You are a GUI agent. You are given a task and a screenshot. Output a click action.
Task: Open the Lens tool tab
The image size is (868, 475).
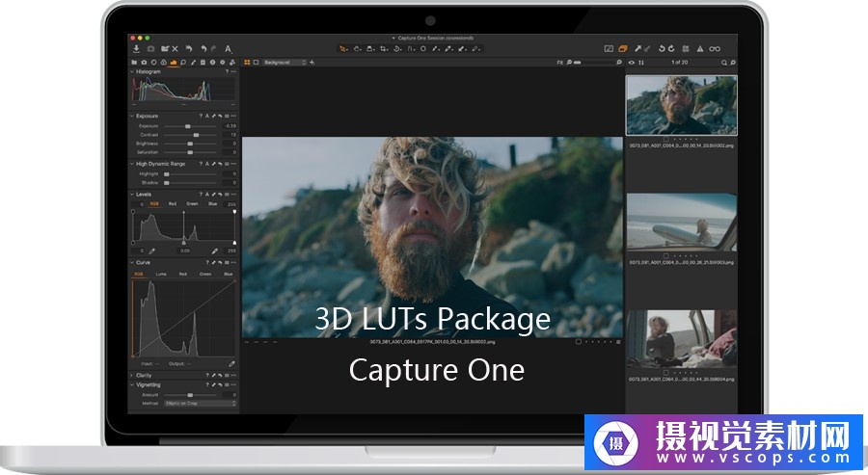[x=154, y=63]
